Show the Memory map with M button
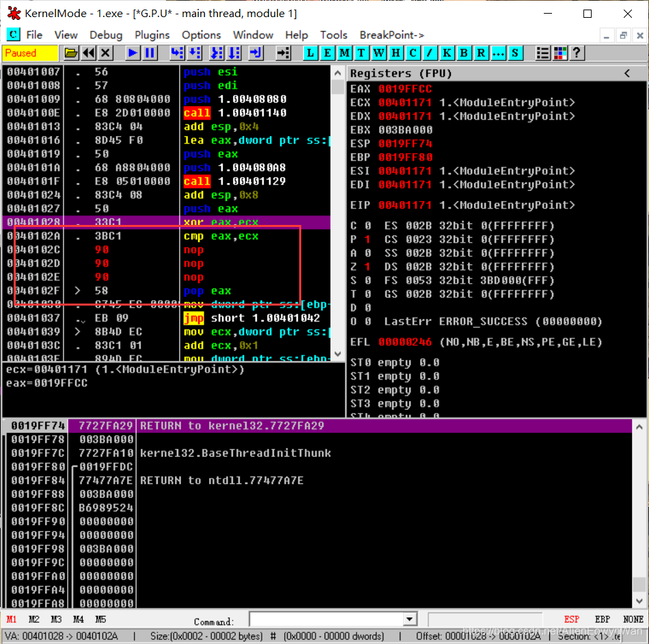Screen dimensions: 649x644 coord(344,53)
